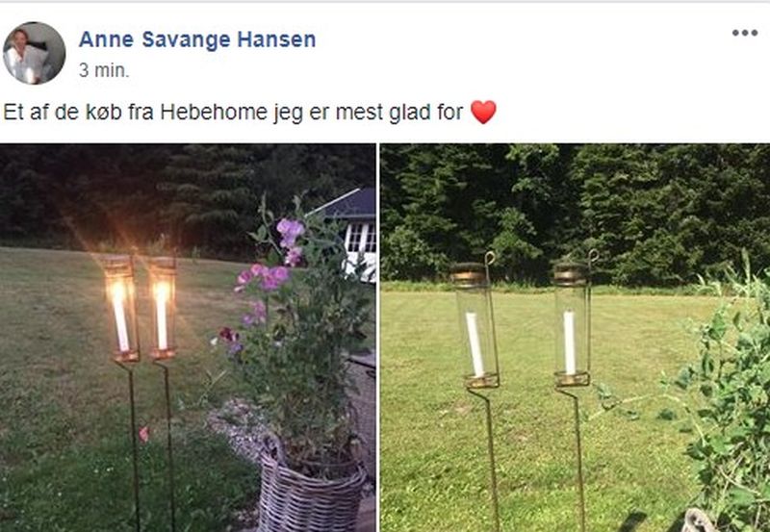Click the word 'Hebehome' in the post

(214, 112)
